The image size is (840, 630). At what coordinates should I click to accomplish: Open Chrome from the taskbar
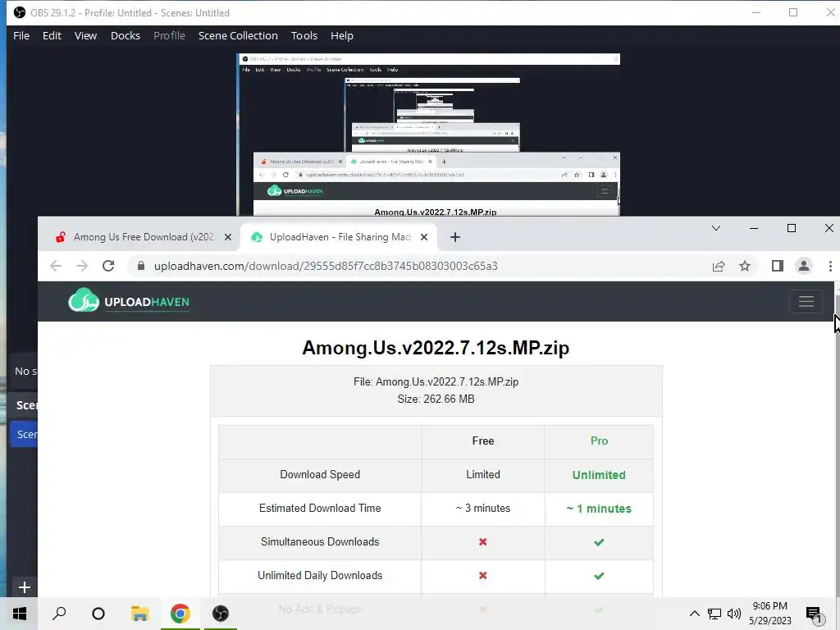pos(180,614)
